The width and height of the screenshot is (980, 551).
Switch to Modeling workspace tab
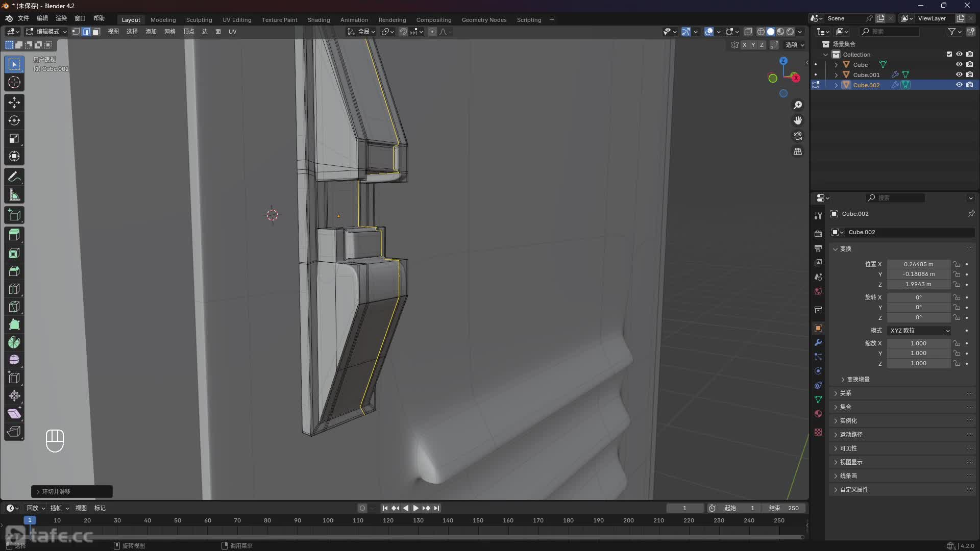[x=163, y=20]
